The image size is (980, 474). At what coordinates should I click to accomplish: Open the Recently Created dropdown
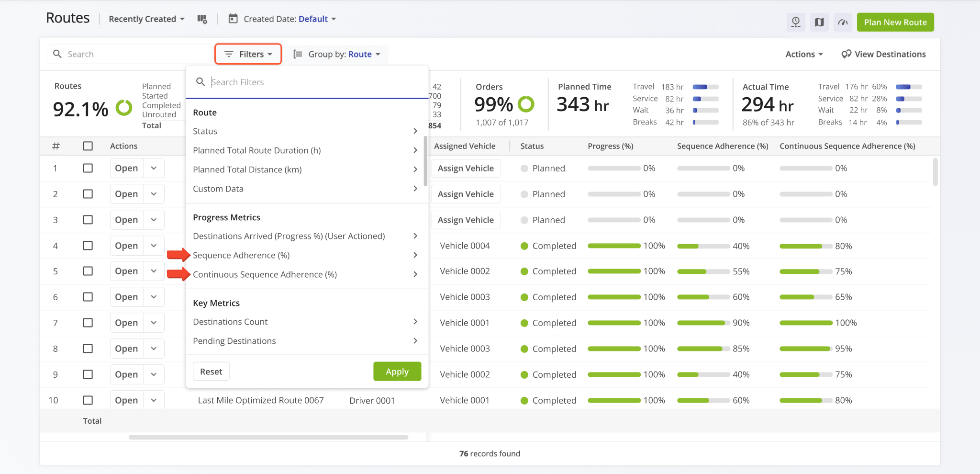(146, 19)
